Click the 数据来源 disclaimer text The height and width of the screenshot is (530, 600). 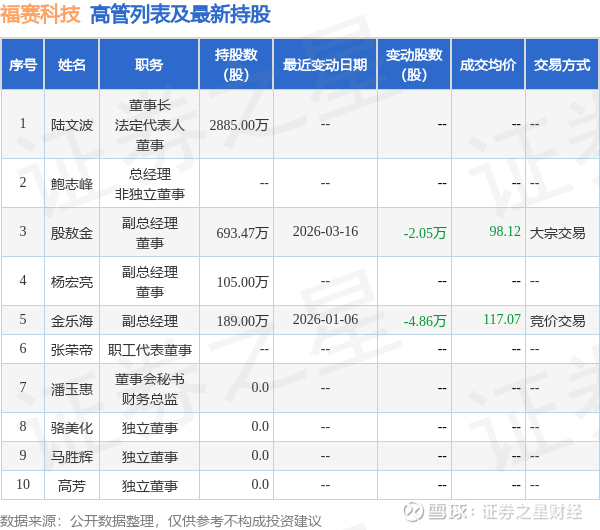coord(161,521)
